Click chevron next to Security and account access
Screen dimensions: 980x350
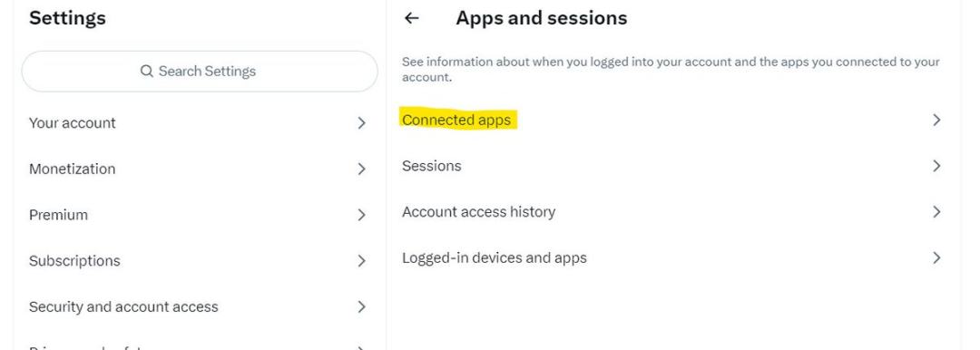click(361, 306)
